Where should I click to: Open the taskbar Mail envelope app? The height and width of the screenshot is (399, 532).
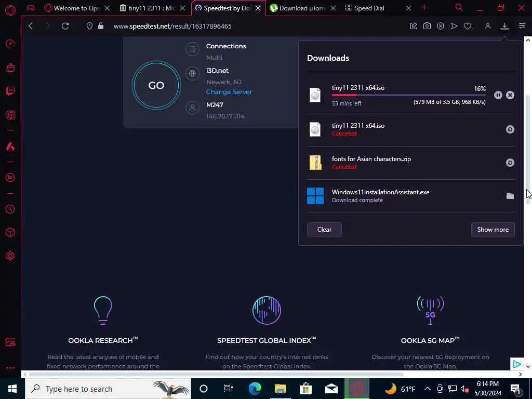(x=331, y=389)
